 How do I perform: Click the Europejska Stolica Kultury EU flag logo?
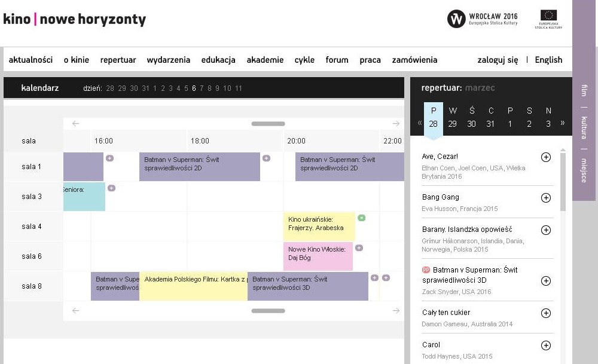pyautogui.click(x=548, y=19)
